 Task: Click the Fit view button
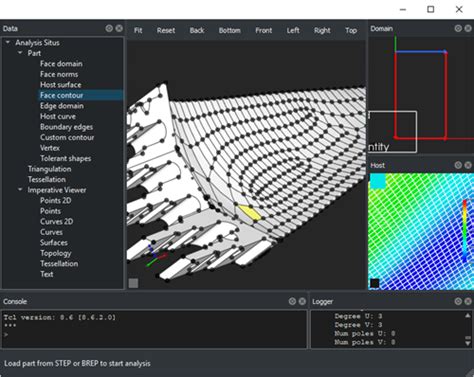click(x=138, y=30)
